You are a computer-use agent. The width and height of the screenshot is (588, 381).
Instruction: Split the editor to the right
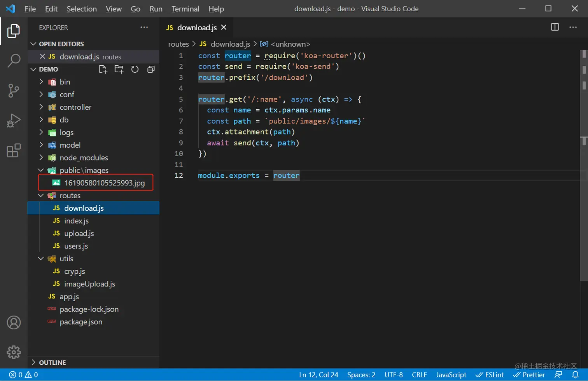point(555,27)
